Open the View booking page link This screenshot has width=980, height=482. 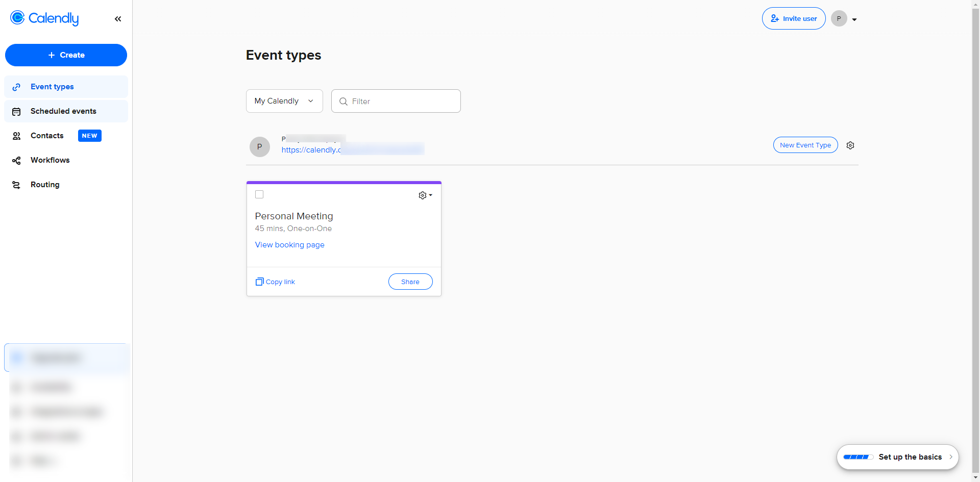[x=289, y=245]
